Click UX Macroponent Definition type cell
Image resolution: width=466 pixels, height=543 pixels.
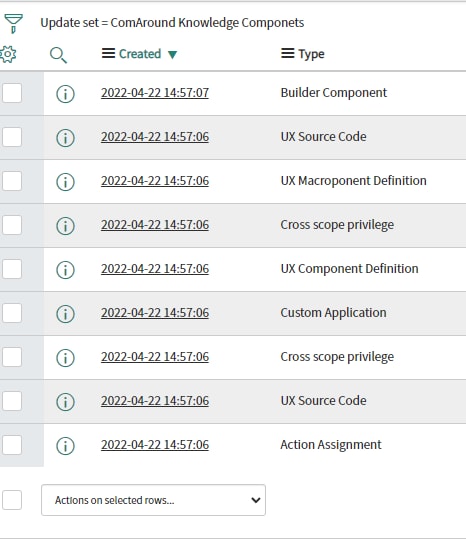pos(353,181)
